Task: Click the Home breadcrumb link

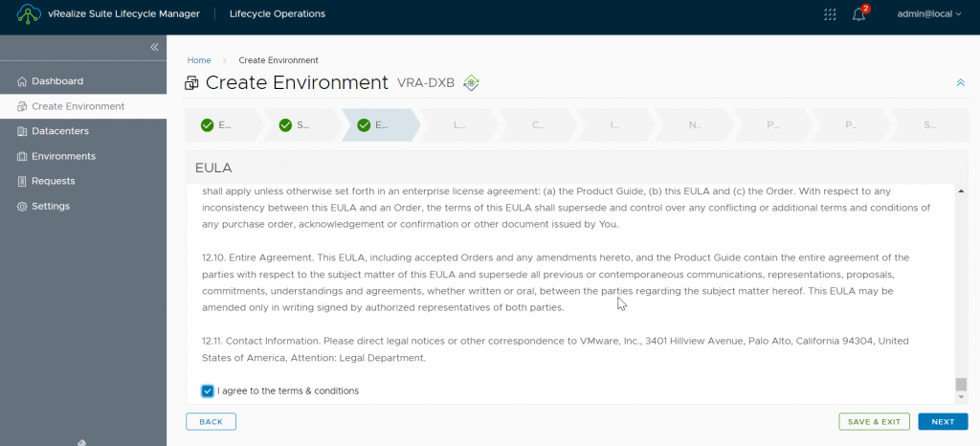Action: click(199, 60)
